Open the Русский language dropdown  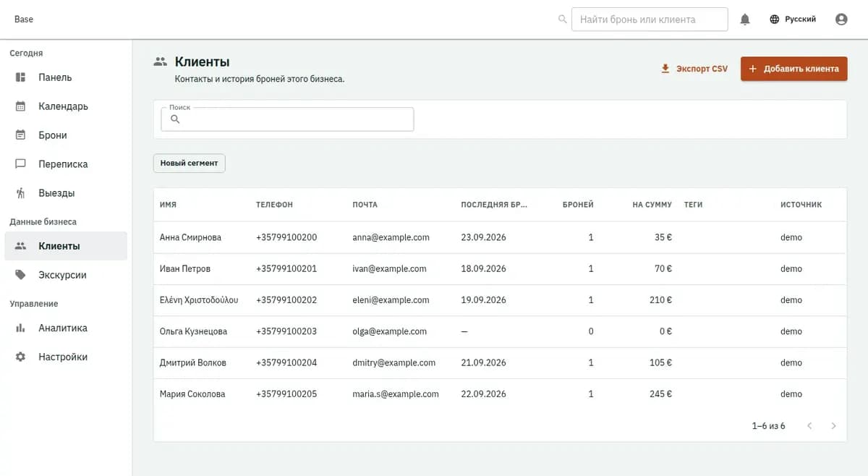793,20
